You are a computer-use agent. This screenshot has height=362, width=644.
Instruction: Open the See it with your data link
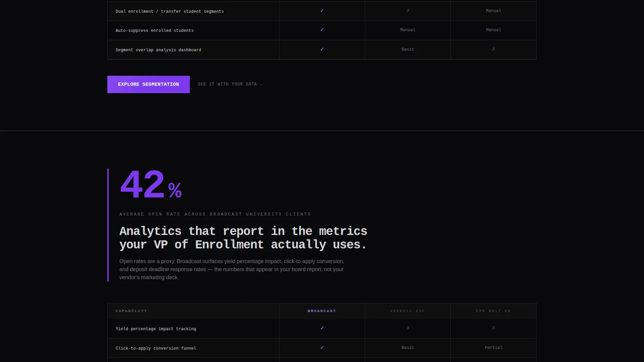(x=230, y=84)
